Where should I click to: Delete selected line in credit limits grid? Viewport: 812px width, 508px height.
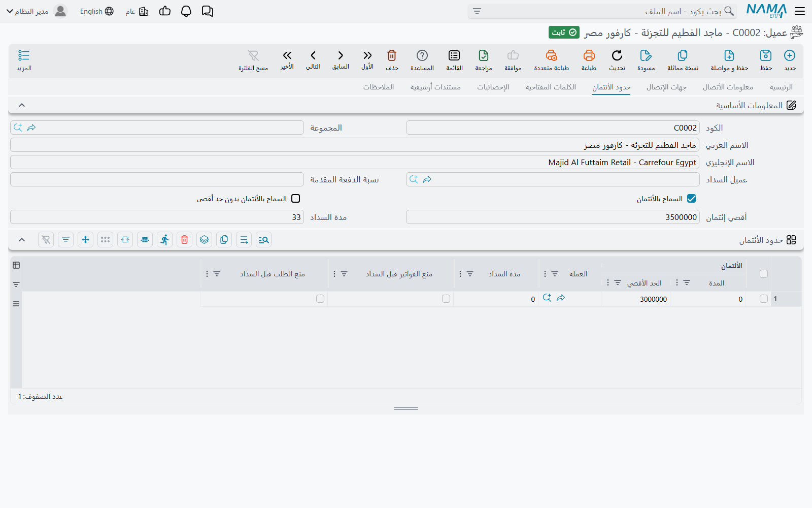[x=185, y=240]
